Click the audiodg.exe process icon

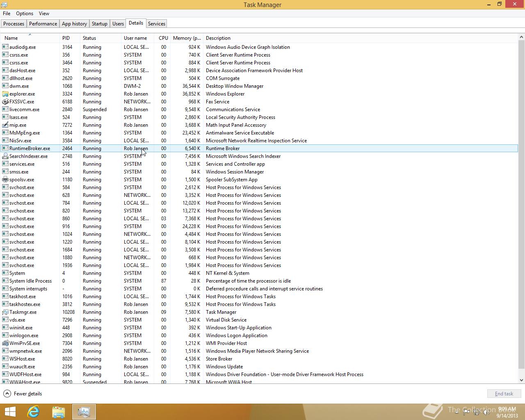point(5,47)
